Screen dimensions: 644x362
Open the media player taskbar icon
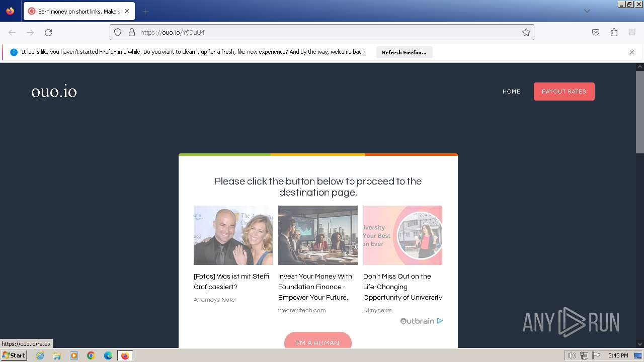(x=74, y=355)
